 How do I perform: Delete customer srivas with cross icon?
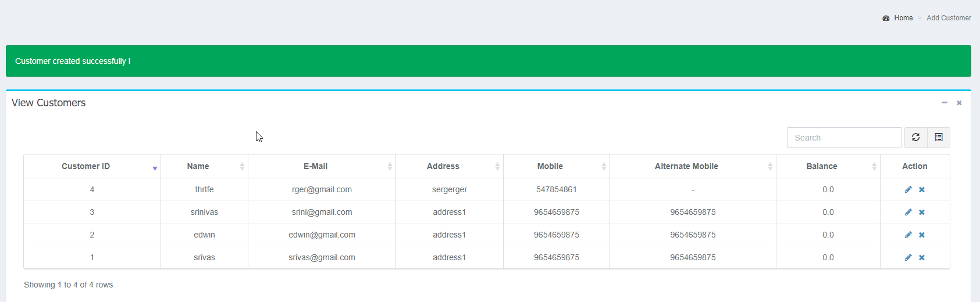922,257
